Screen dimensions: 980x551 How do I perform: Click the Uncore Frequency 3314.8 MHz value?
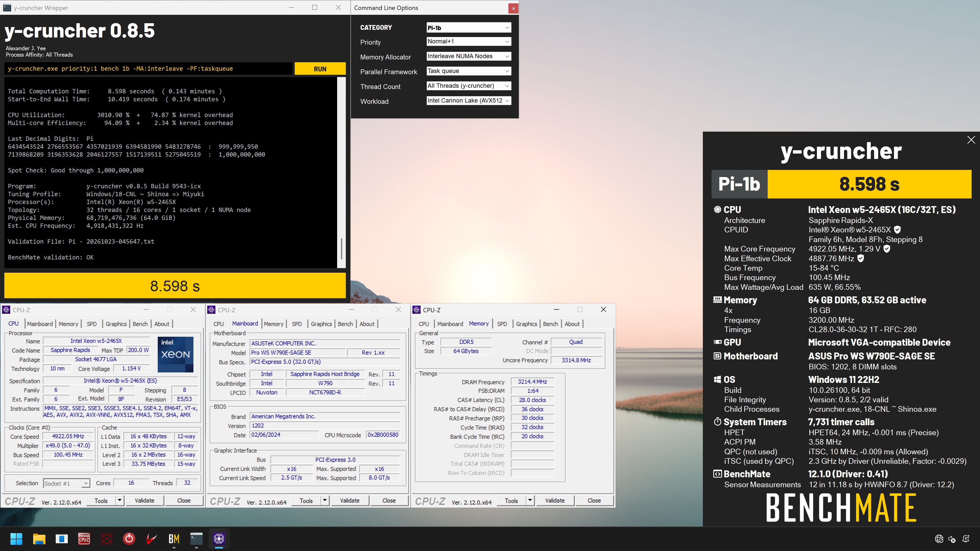tap(576, 360)
